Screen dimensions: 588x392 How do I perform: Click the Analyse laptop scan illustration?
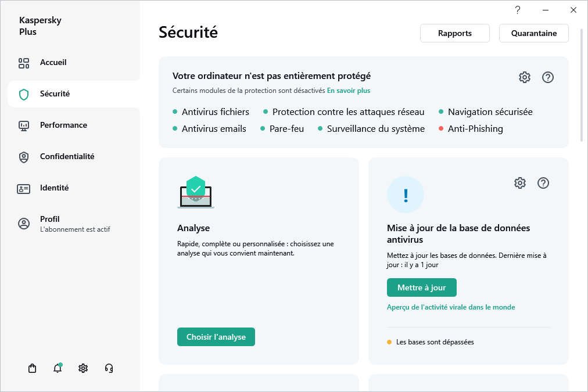tap(196, 193)
